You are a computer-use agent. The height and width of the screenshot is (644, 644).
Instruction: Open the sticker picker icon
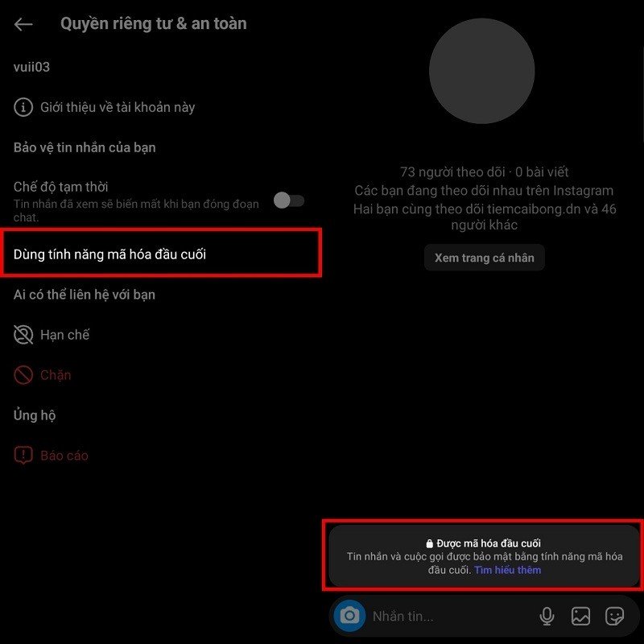coord(615,616)
